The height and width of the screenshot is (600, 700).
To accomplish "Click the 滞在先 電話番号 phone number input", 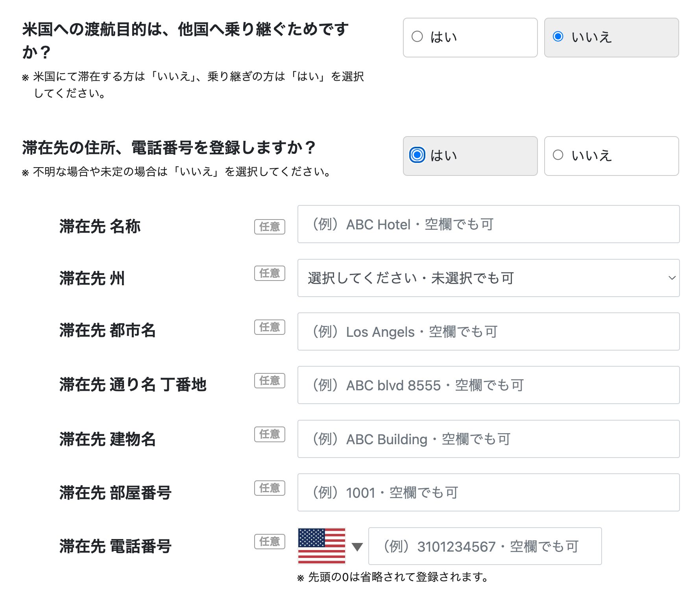I will (x=485, y=546).
